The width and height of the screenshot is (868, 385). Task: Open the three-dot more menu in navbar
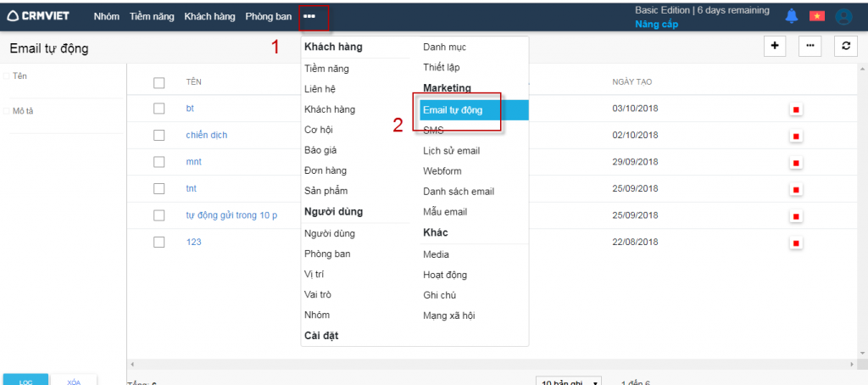309,16
